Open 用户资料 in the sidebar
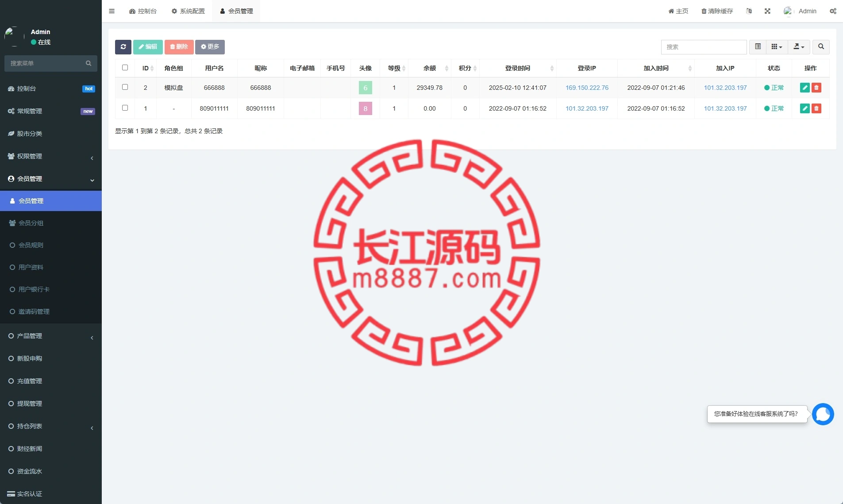This screenshot has width=843, height=504. (x=51, y=267)
